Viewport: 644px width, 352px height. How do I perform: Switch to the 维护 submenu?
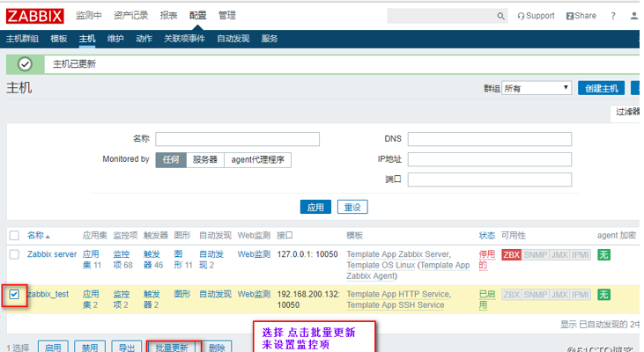[x=115, y=39]
